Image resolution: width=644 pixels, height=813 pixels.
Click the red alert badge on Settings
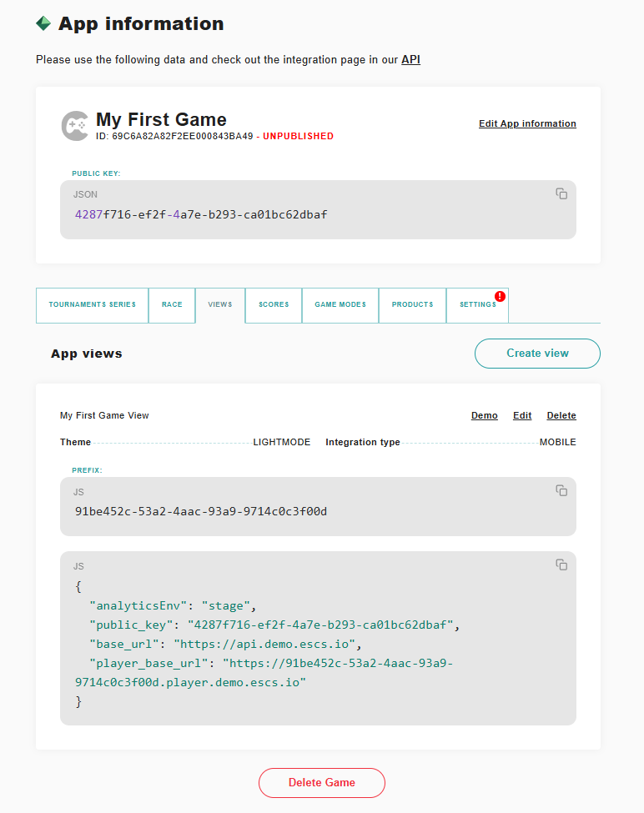tap(500, 296)
